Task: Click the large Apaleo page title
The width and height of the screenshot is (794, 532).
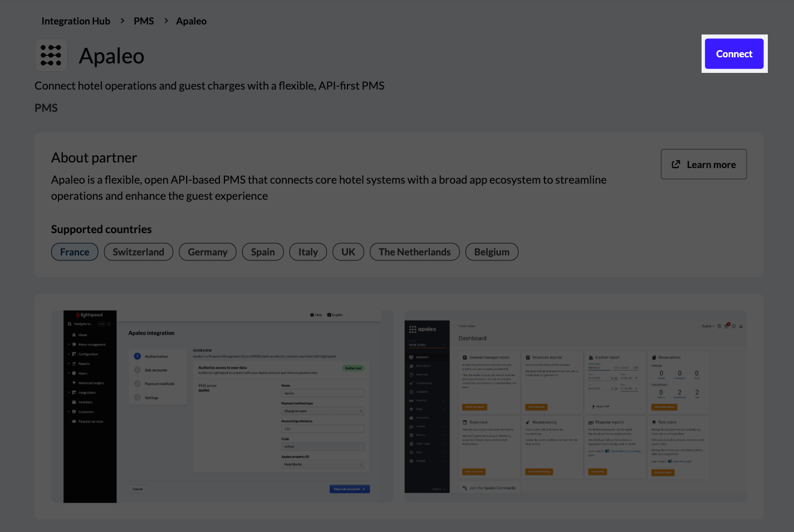Action: 111,56
